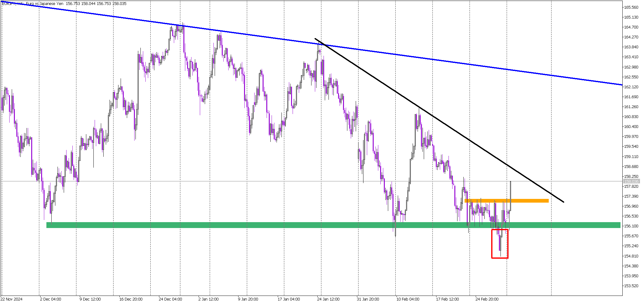This screenshot has width=644, height=303.
Task: Click the 22 Nov 2024 date label
Action: [11, 299]
